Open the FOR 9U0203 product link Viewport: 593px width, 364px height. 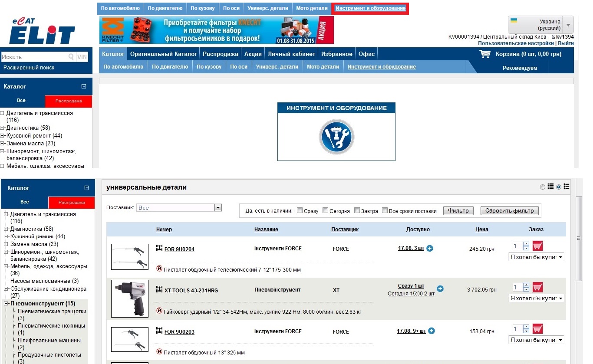[179, 332]
